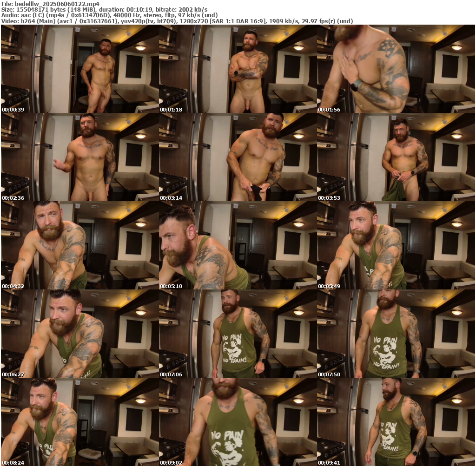Open the thumbnail stamped 00:01:18
The height and width of the screenshot is (466, 476).
(x=238, y=69)
